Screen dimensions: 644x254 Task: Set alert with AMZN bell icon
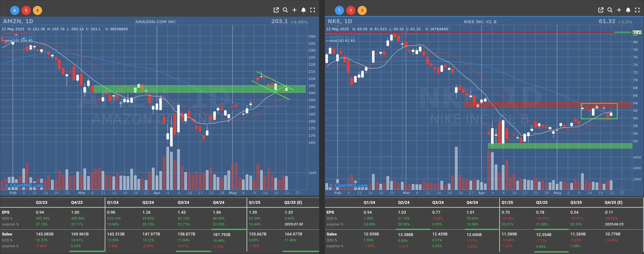point(303,10)
